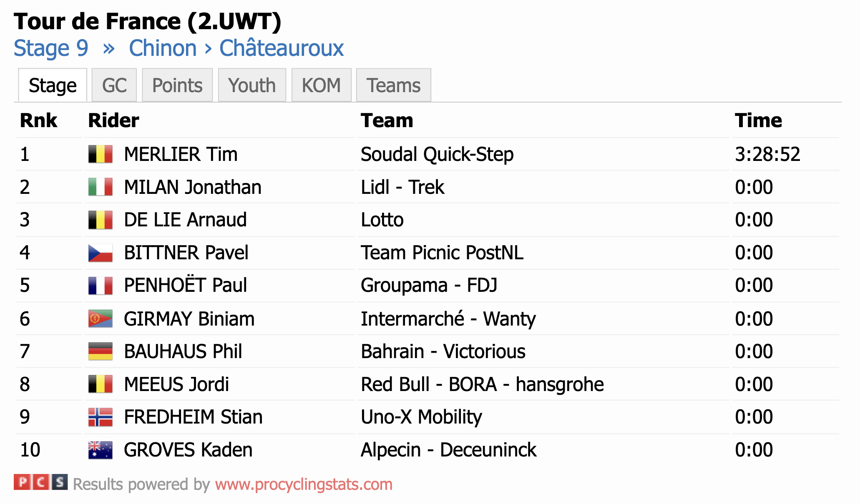Click the PCS logo in the footer
Viewport: 860px width, 504px height.
coord(40,482)
